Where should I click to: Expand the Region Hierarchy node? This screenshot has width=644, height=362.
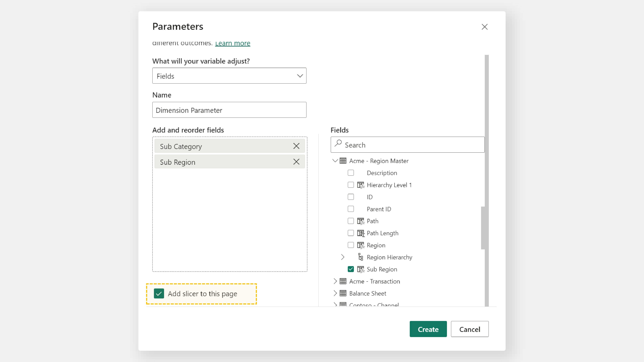coord(343,257)
